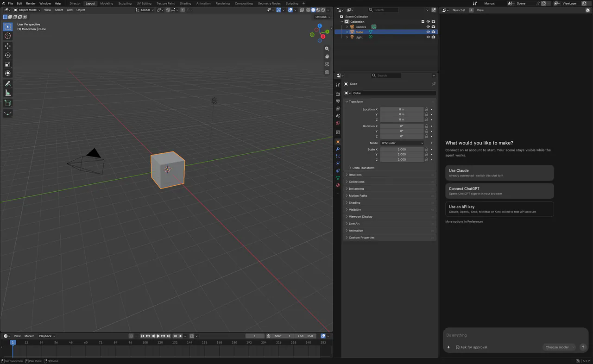593x364 pixels.
Task: Expand the Delta Transform section
Action: pyautogui.click(x=363, y=168)
